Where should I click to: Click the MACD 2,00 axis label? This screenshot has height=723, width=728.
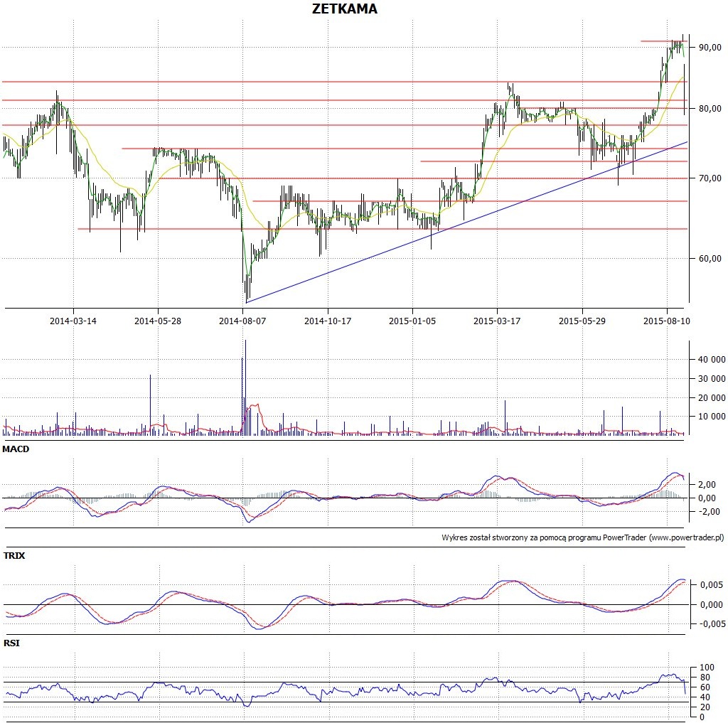click(707, 485)
